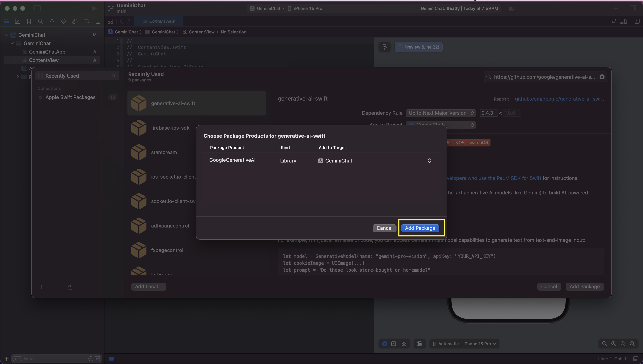Click the refresh collections icon
This screenshot has height=364, width=643.
click(70, 287)
